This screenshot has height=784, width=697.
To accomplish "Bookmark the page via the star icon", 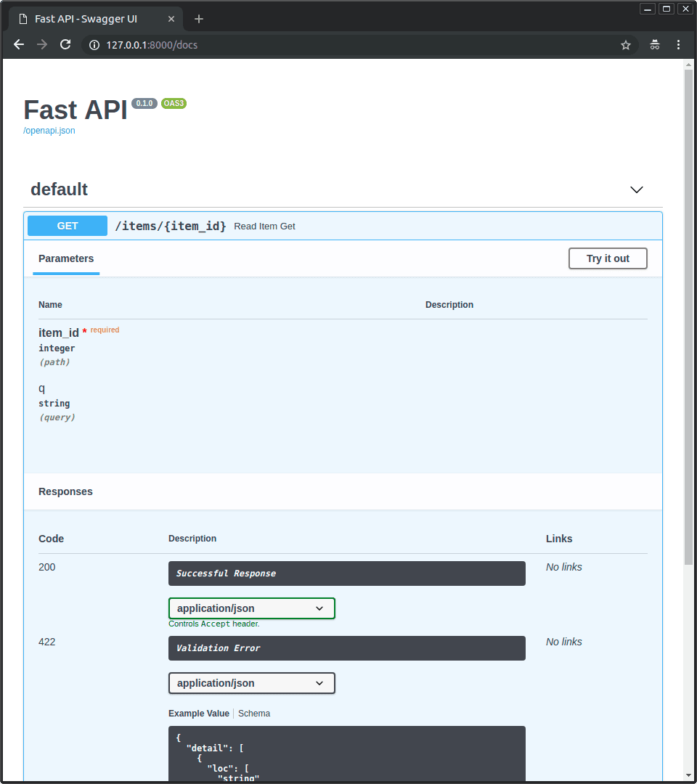I will click(625, 44).
